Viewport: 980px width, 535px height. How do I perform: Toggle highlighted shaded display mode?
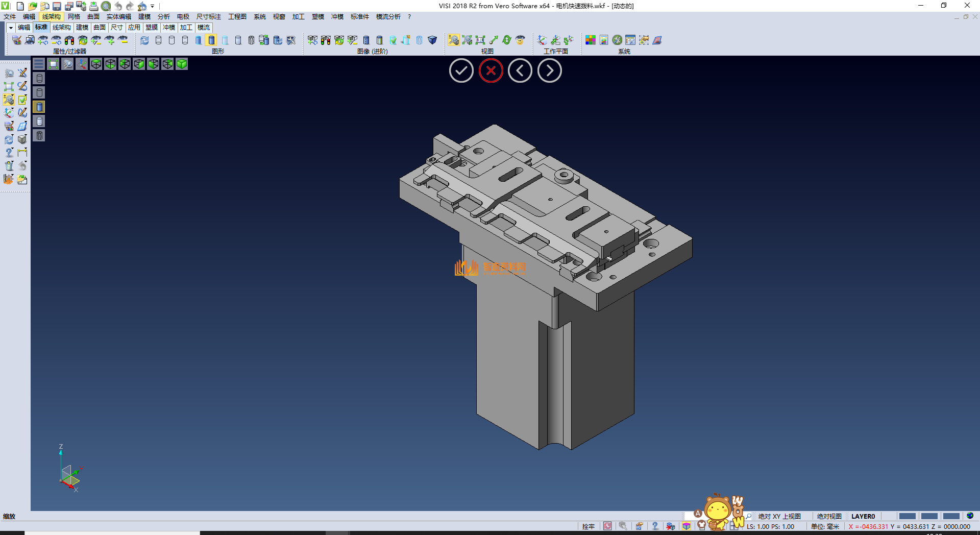pyautogui.click(x=211, y=40)
